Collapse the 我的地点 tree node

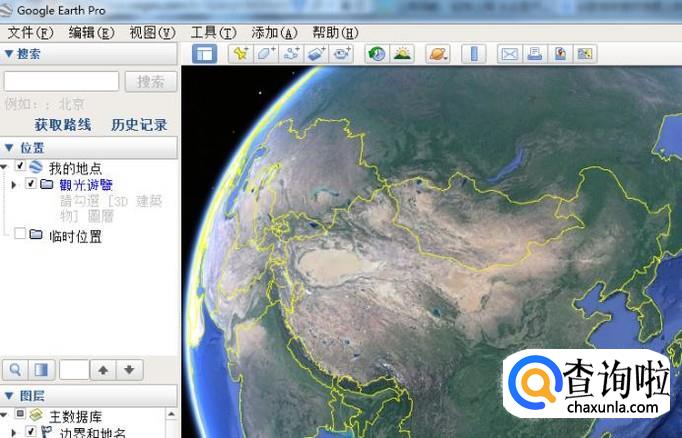(4, 167)
